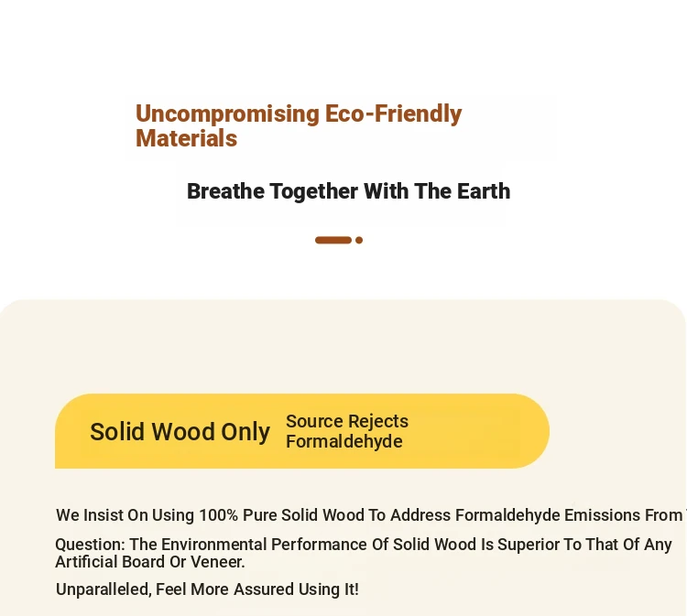Click the 'Breathe Together With The Earth' subtitle
Screen dimensions: 687x616
pos(349,191)
